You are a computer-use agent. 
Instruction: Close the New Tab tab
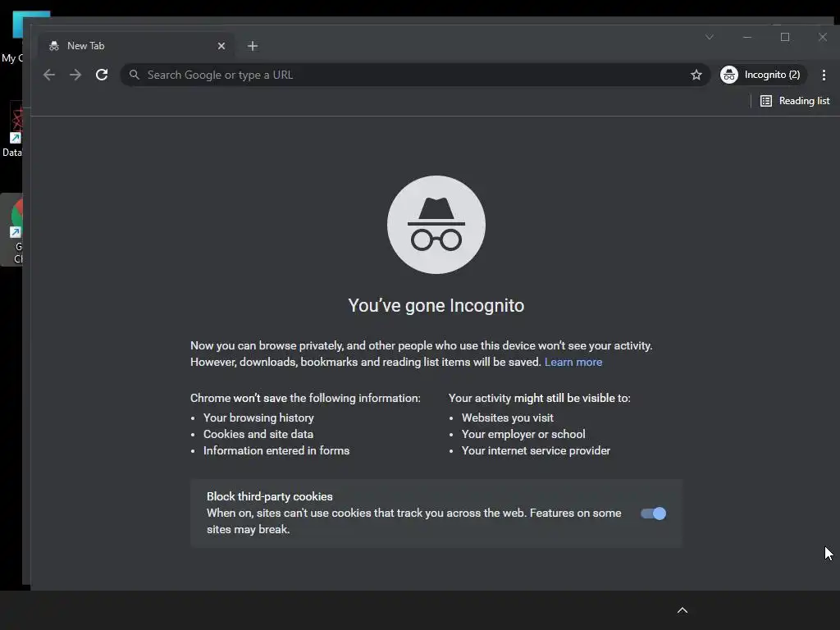(x=221, y=46)
